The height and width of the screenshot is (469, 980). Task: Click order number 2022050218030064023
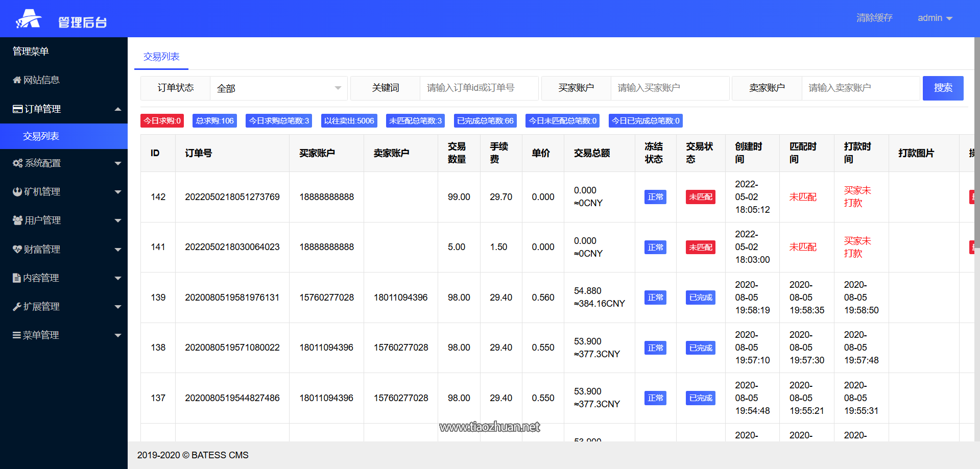pyautogui.click(x=232, y=247)
